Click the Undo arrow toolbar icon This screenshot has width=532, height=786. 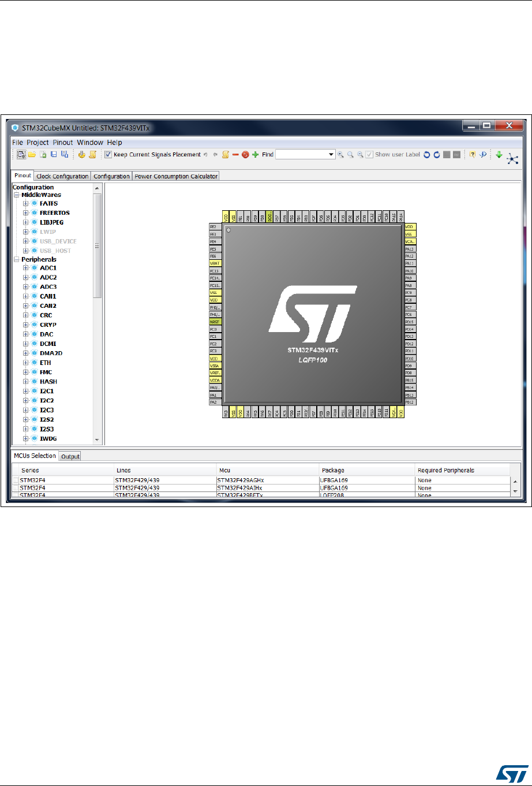click(x=205, y=154)
